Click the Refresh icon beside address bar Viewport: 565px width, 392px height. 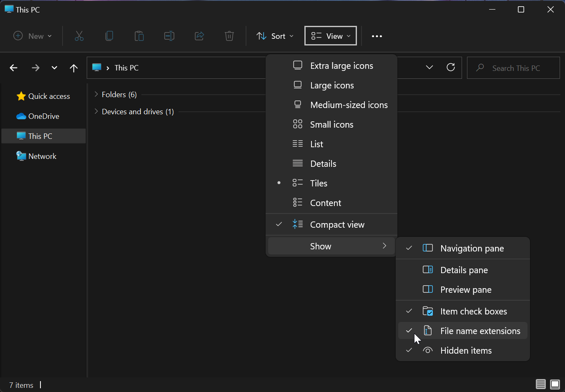pos(451,68)
